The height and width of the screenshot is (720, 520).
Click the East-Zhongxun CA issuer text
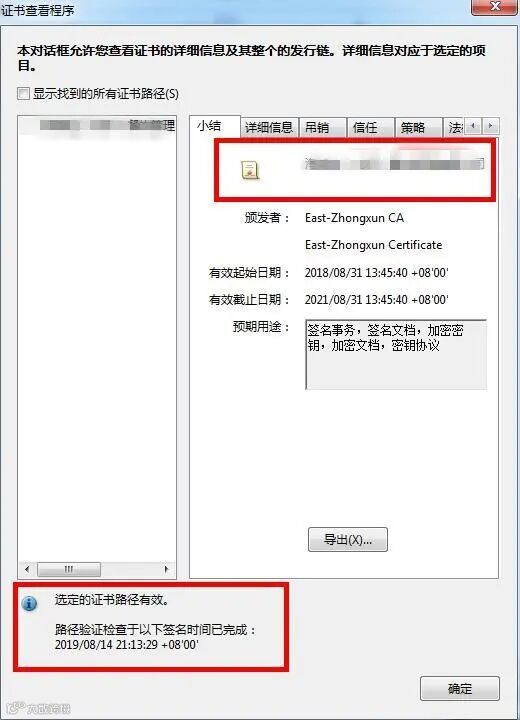354,218
